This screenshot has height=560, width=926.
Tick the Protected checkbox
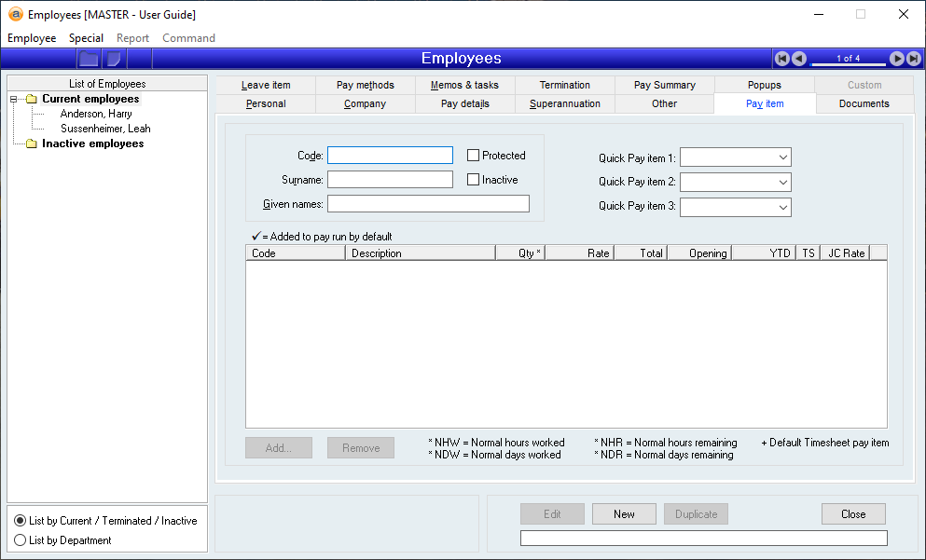[x=474, y=156]
